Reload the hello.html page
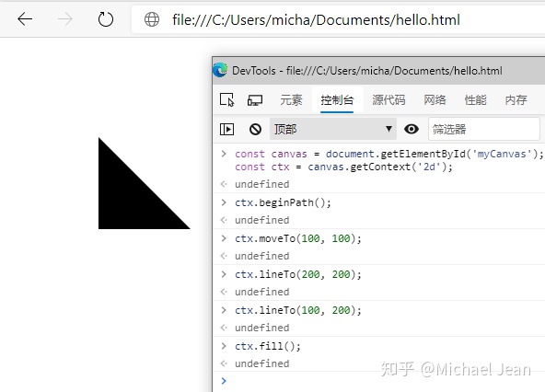Image resolution: width=545 pixels, height=392 pixels. (x=105, y=19)
